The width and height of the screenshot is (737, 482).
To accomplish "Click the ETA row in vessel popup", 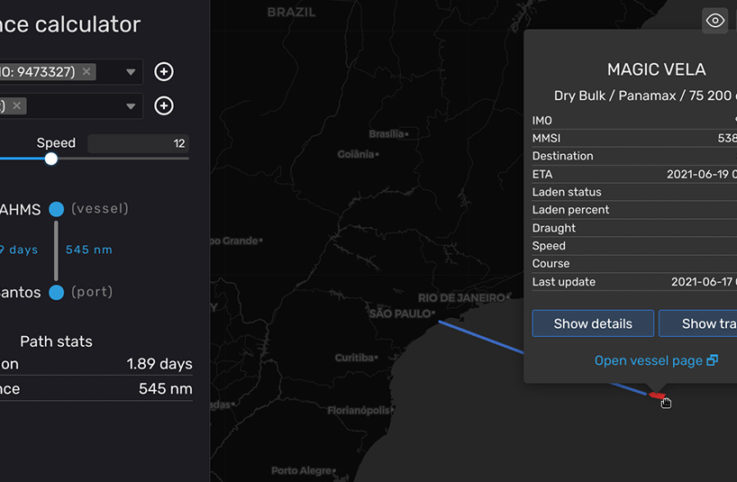I will click(634, 174).
